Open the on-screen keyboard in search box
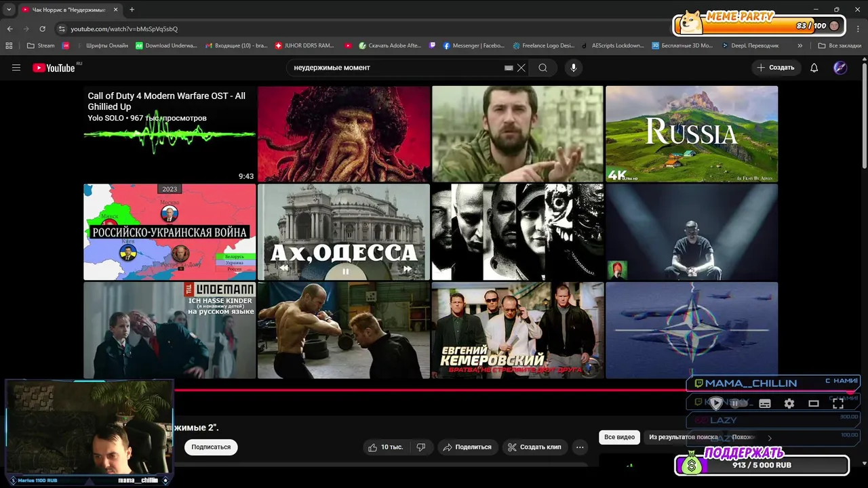The image size is (868, 488). pyautogui.click(x=509, y=68)
